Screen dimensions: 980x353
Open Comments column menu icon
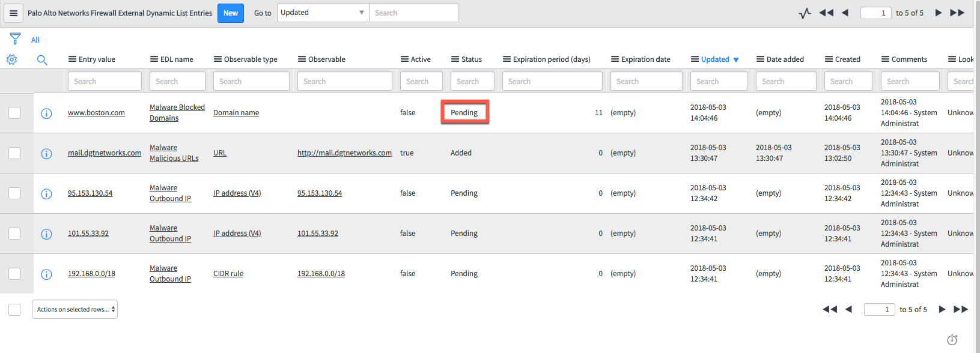click(x=885, y=59)
